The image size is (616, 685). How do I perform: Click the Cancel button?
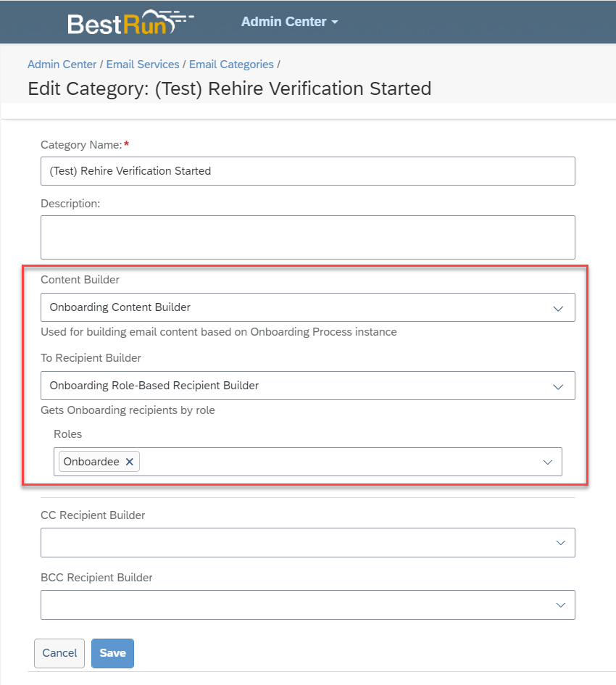pos(59,653)
